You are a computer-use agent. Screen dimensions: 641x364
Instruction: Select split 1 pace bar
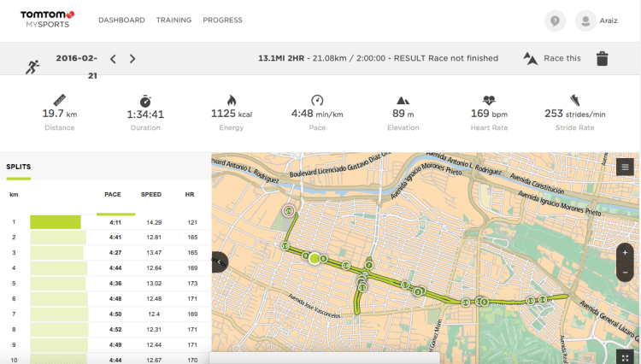[x=56, y=222]
